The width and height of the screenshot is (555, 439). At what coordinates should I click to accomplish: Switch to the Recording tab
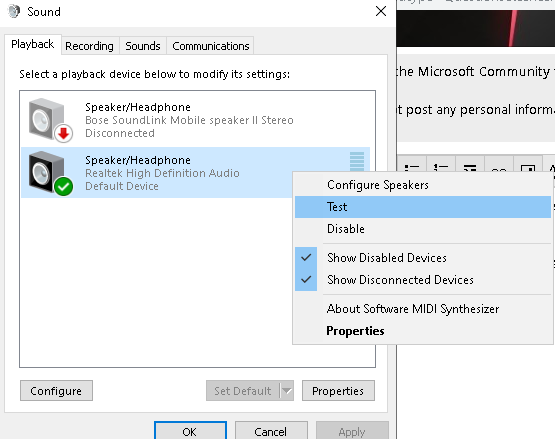pyautogui.click(x=90, y=46)
